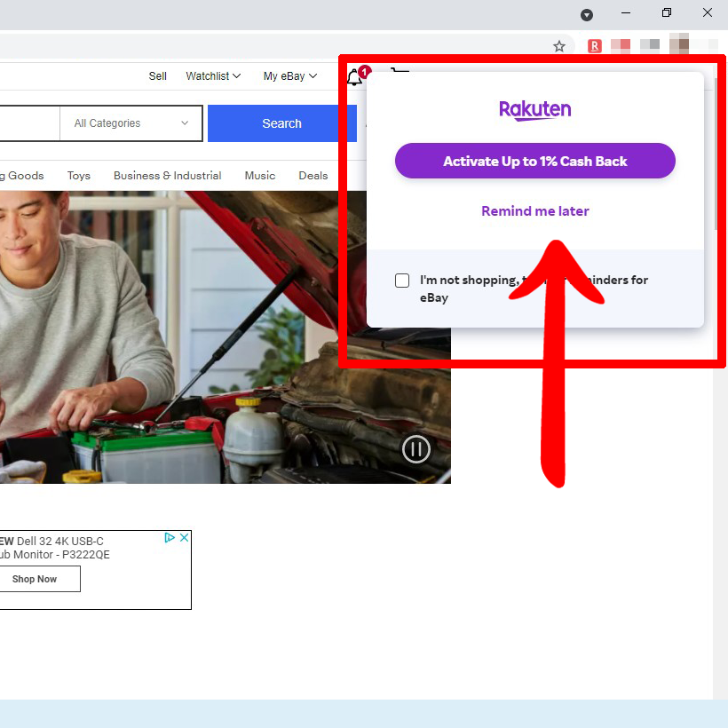728x728 pixels.
Task: Expand the My eBay dropdown
Action: [290, 76]
